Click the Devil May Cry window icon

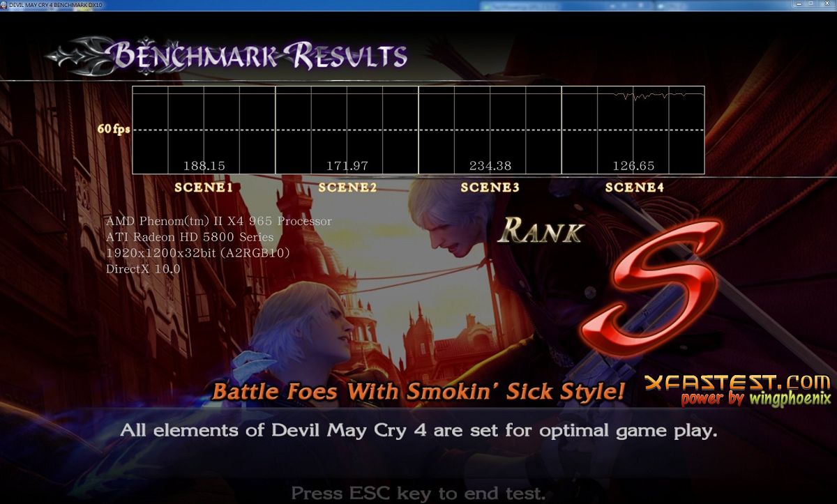[4, 4]
